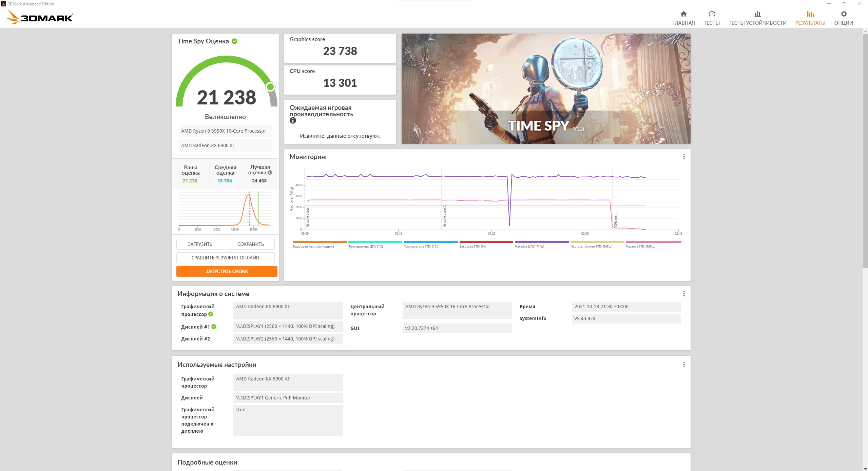The image size is (868, 471).
Task: Open Мониторинг panel three-dot menu
Action: pos(683,157)
